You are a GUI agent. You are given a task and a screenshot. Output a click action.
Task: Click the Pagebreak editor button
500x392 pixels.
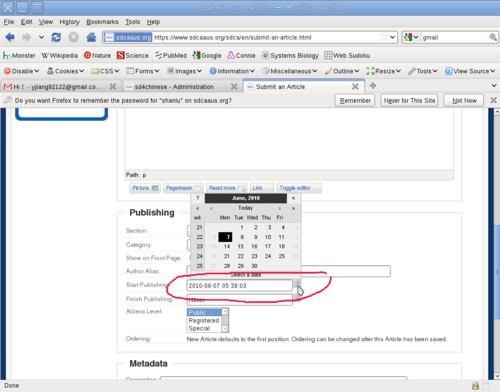click(x=183, y=188)
